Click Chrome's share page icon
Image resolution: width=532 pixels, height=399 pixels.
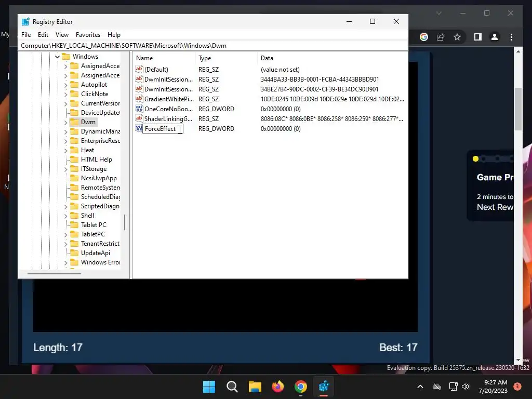coord(441,37)
